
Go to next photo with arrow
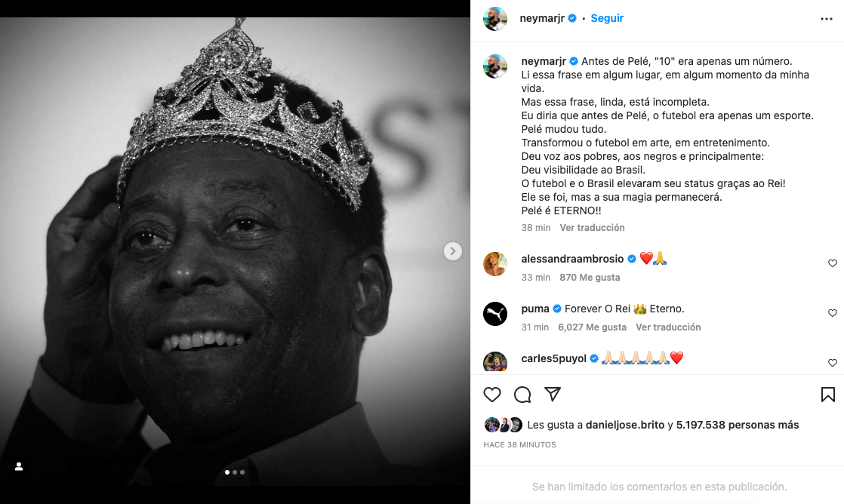tap(453, 251)
